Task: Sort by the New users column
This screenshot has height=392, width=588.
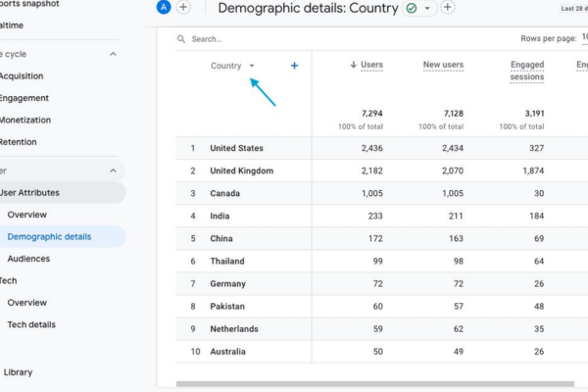Action: point(443,65)
